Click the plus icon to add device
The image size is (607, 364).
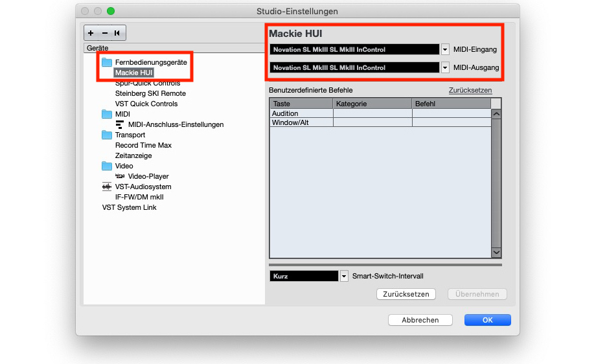(x=91, y=33)
